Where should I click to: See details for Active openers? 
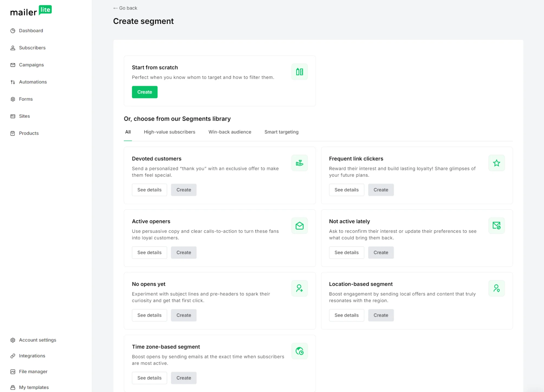coord(149,253)
